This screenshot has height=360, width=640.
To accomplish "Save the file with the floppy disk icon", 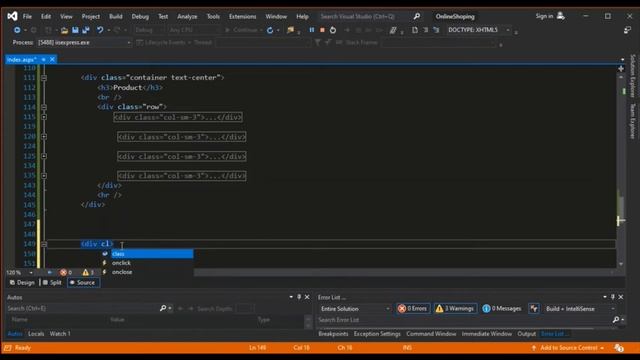I will click(x=75, y=30).
